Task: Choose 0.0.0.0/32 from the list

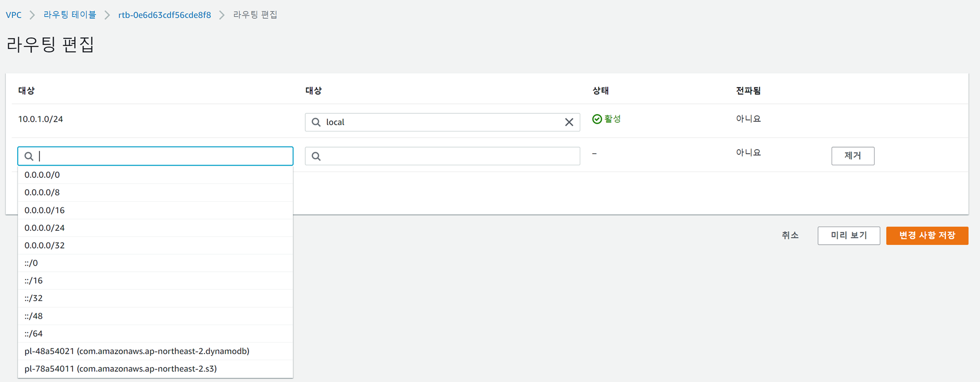Action: tap(45, 245)
